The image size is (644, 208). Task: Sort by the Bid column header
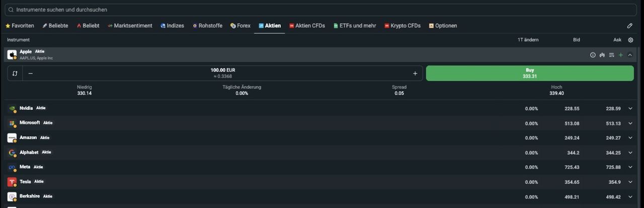pyautogui.click(x=577, y=40)
